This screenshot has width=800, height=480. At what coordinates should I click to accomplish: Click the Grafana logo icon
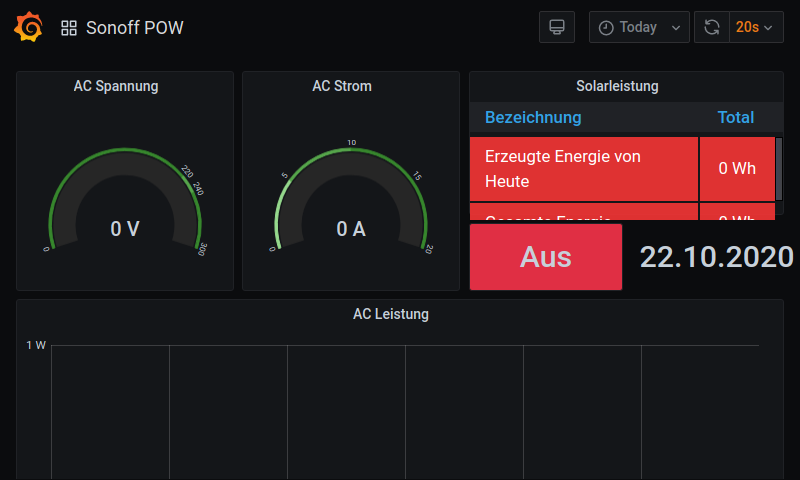click(28, 27)
